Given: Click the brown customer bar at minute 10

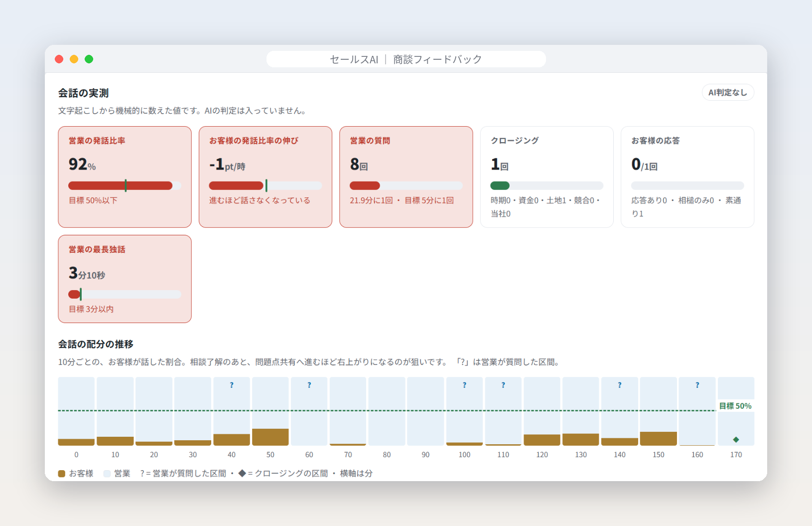Looking at the screenshot, I should 115,441.
